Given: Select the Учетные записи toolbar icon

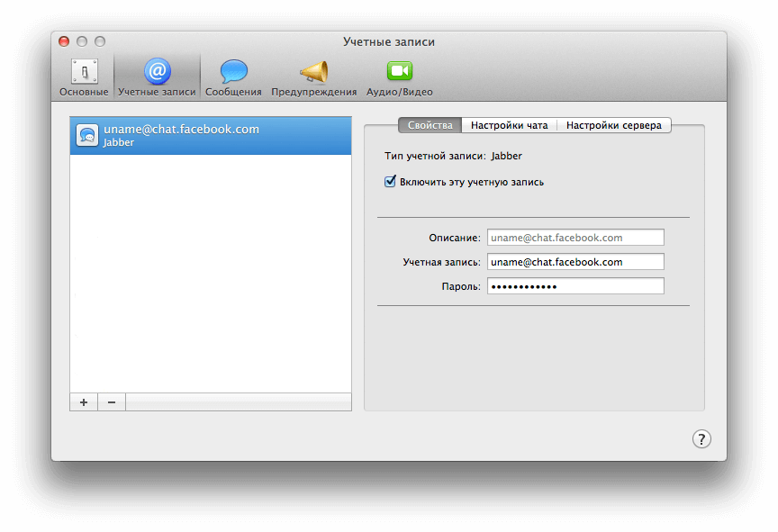Looking at the screenshot, I should [x=157, y=77].
